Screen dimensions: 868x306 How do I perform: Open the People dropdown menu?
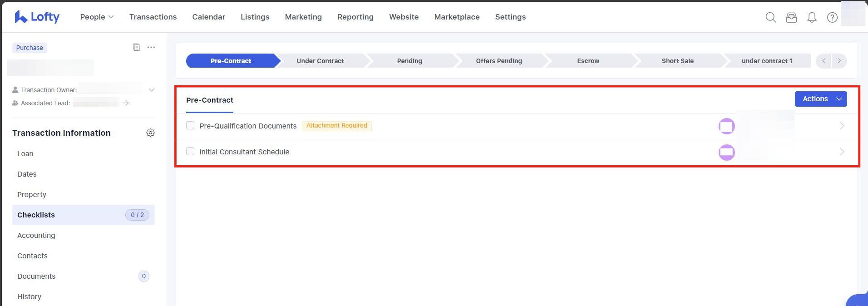click(x=97, y=17)
